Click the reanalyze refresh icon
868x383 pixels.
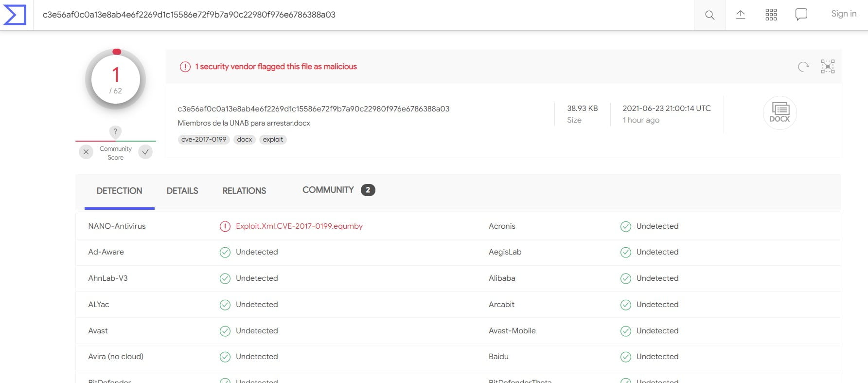(x=803, y=67)
